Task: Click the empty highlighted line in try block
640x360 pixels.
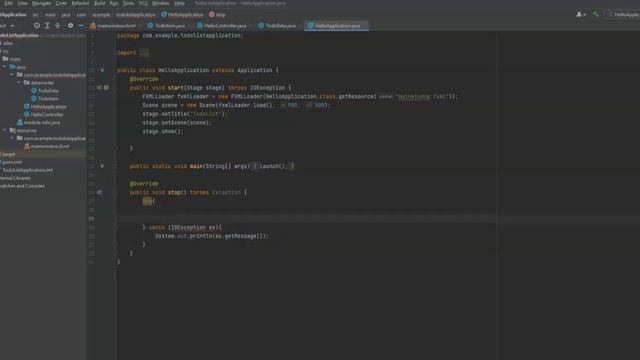Action: tap(378, 218)
